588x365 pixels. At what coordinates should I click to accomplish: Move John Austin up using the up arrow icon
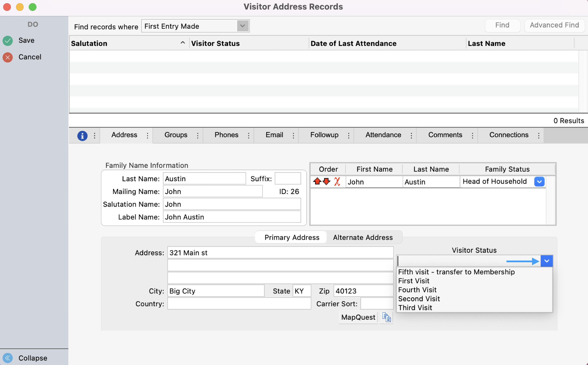(x=317, y=182)
